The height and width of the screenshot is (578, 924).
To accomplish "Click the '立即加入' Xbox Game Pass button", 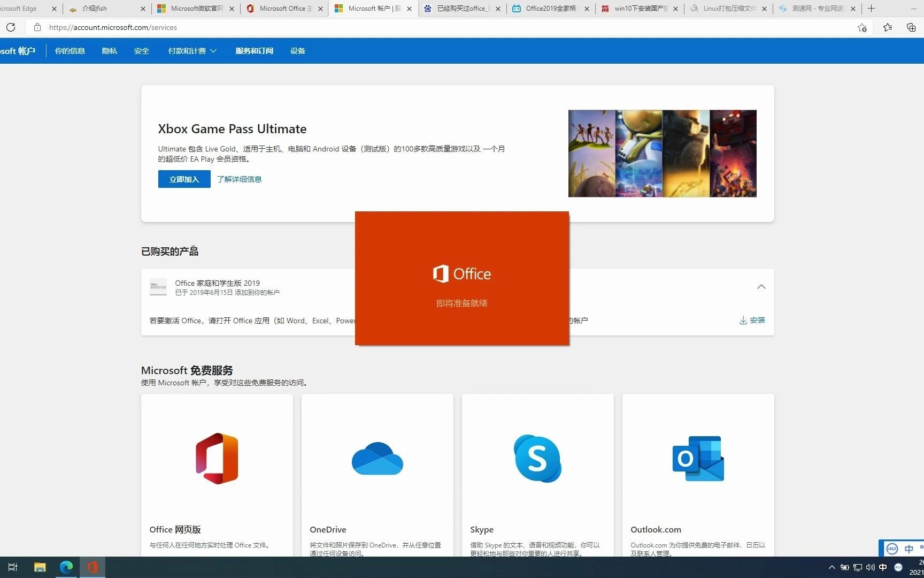I will click(x=184, y=179).
